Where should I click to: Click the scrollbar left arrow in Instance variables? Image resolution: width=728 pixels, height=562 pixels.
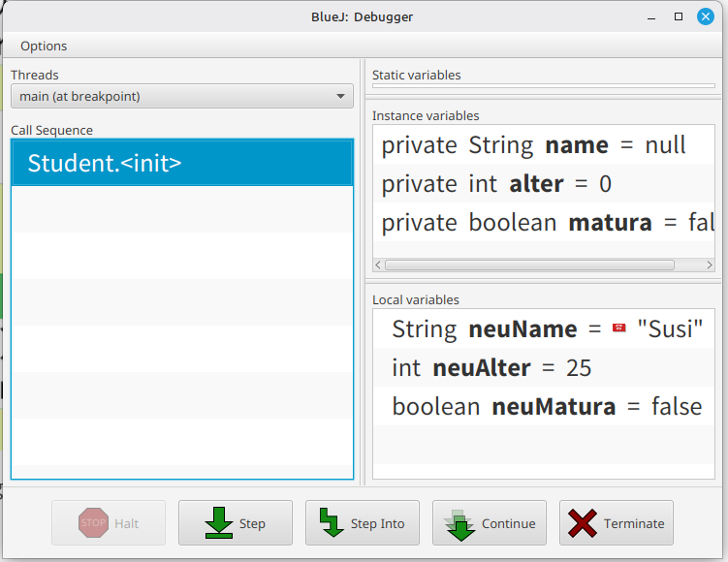[x=379, y=265]
